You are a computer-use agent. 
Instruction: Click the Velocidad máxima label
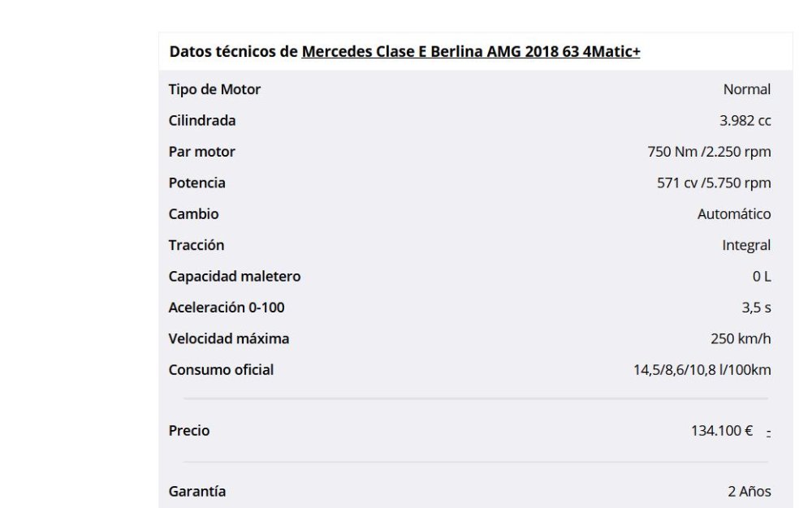coord(228,338)
